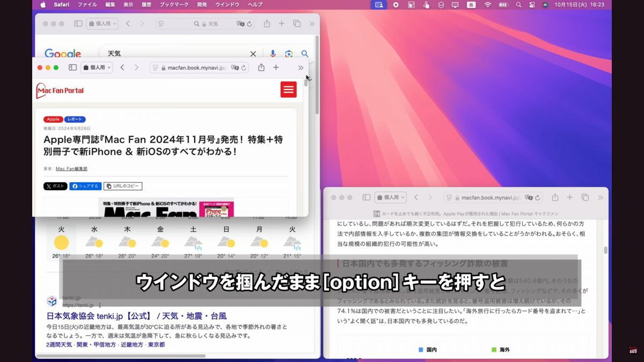
Task: Add a new tab in lower-right article window
Action: coord(570,197)
